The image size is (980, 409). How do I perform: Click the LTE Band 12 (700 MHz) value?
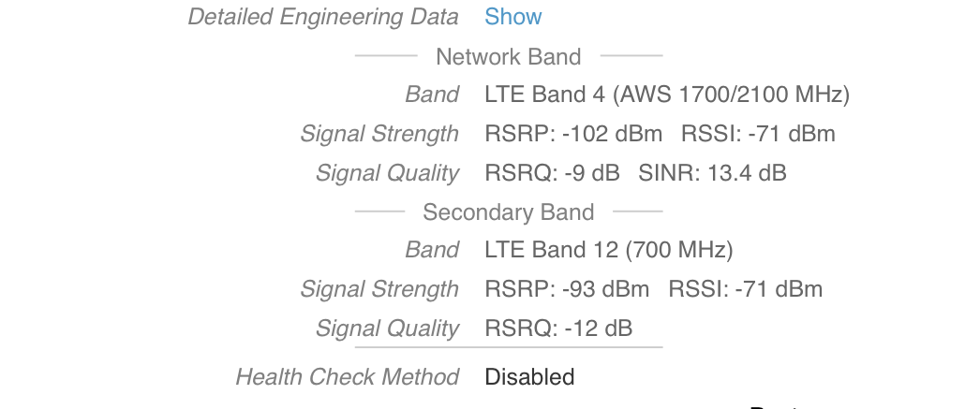coord(609,250)
